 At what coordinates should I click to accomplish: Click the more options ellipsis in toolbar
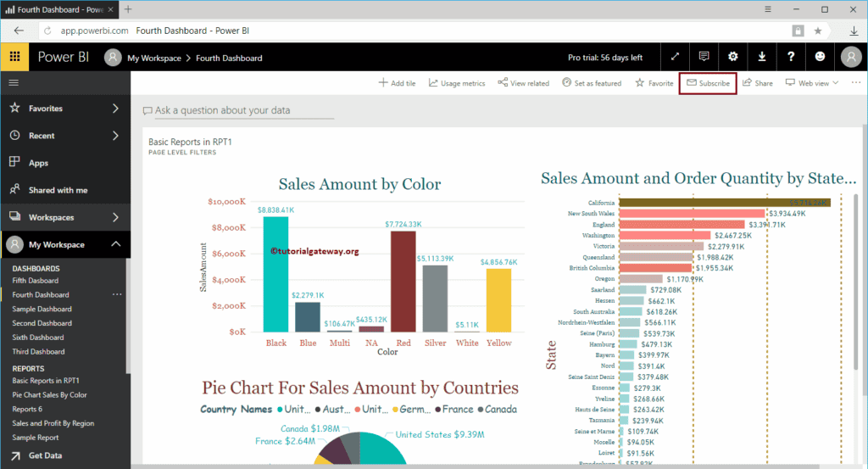click(856, 82)
